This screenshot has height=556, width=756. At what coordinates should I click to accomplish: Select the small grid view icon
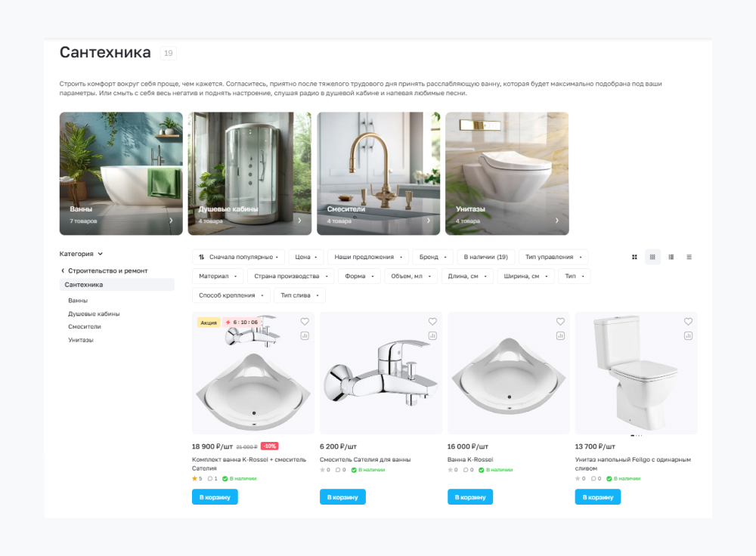pos(652,257)
